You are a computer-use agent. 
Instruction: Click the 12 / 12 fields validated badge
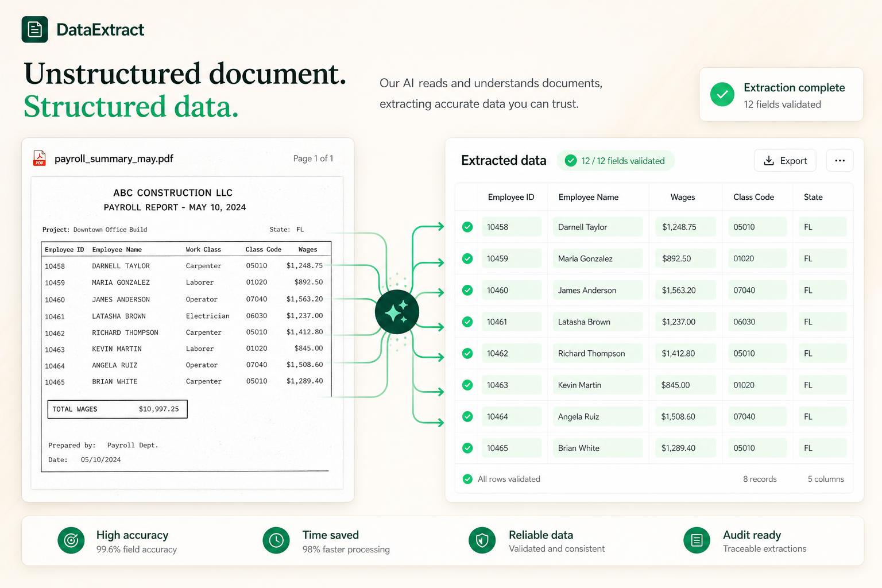(x=616, y=161)
